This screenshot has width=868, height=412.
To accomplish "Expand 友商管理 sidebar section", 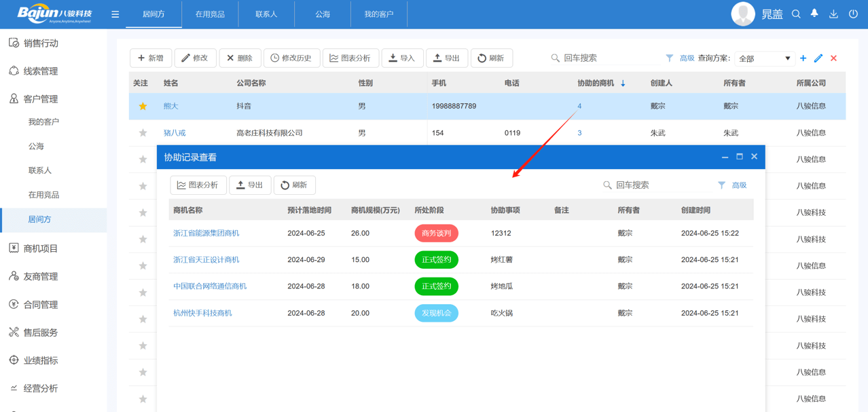I will tap(41, 276).
